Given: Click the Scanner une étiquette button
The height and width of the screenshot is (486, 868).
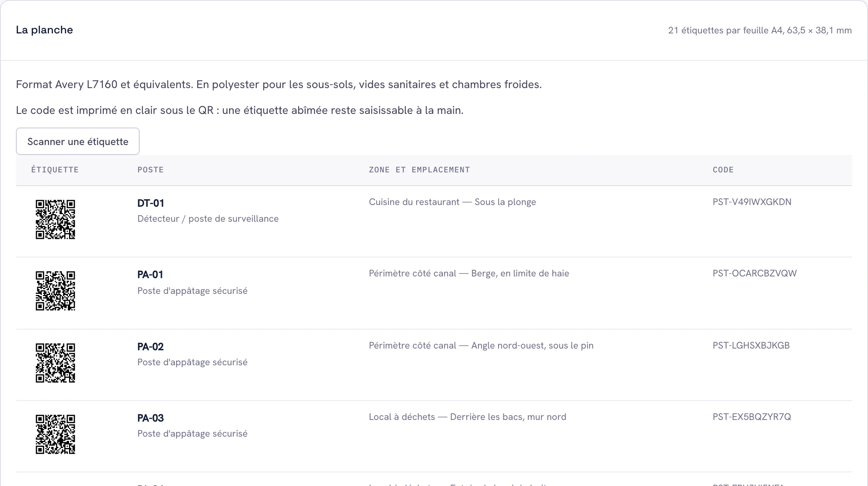Looking at the screenshot, I should pos(78,141).
